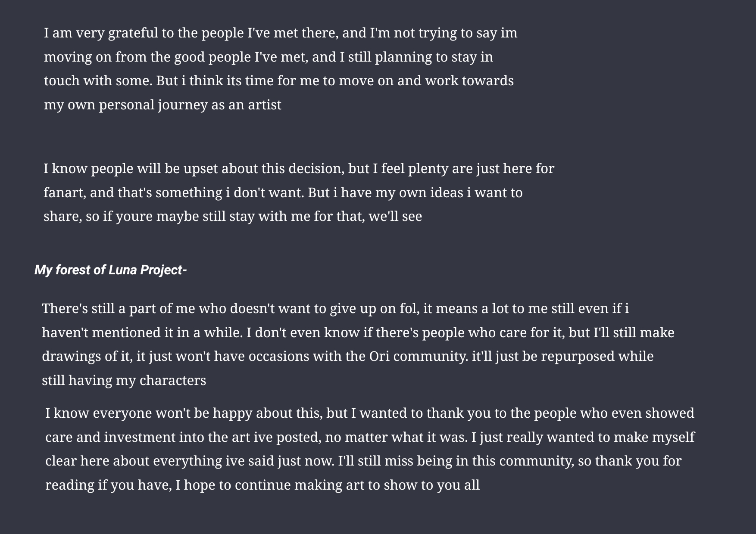Click the line starting 'moving on from the good'

tap(268, 57)
